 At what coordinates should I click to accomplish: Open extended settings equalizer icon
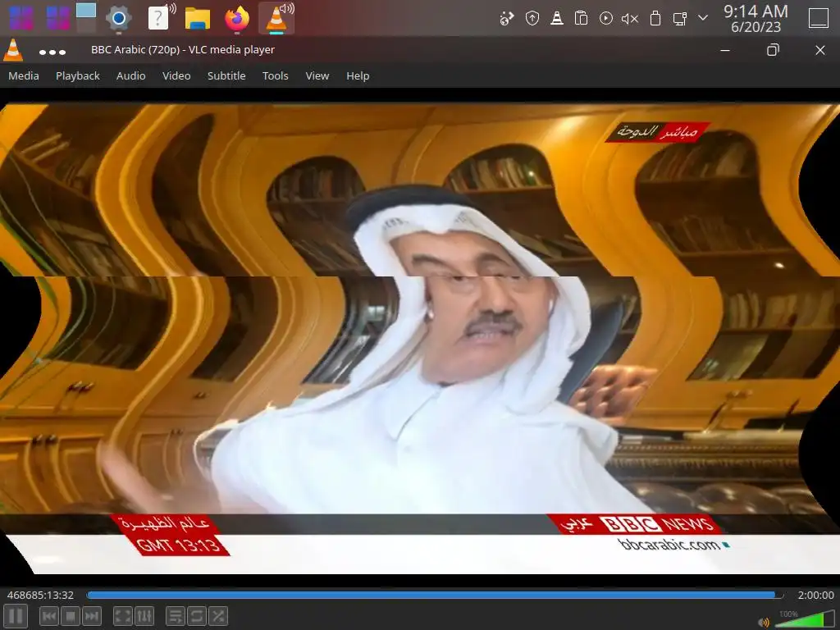144,616
